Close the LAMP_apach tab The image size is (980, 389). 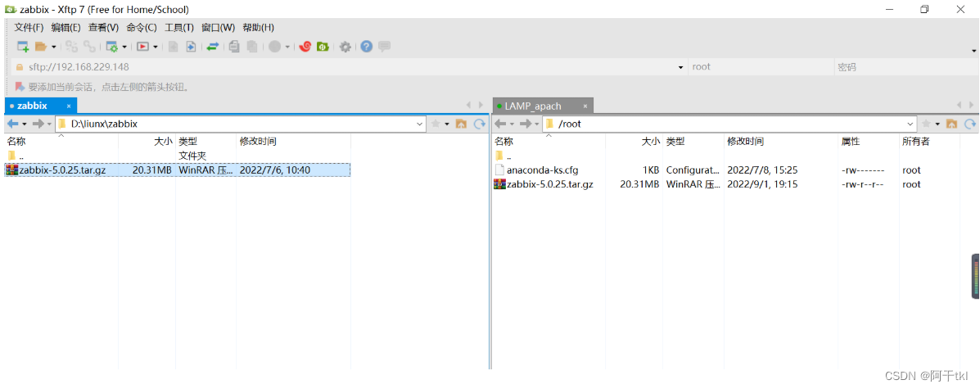(585, 106)
